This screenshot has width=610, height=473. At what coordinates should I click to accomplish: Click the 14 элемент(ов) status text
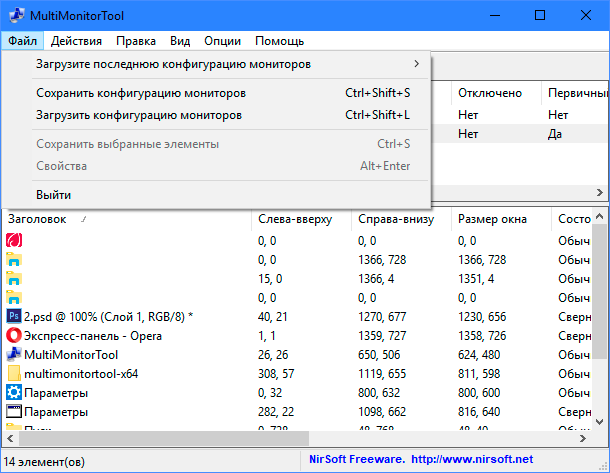point(44,462)
